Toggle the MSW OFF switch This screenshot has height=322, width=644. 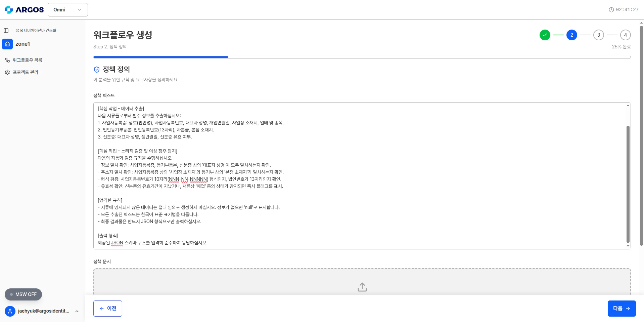[x=23, y=294]
